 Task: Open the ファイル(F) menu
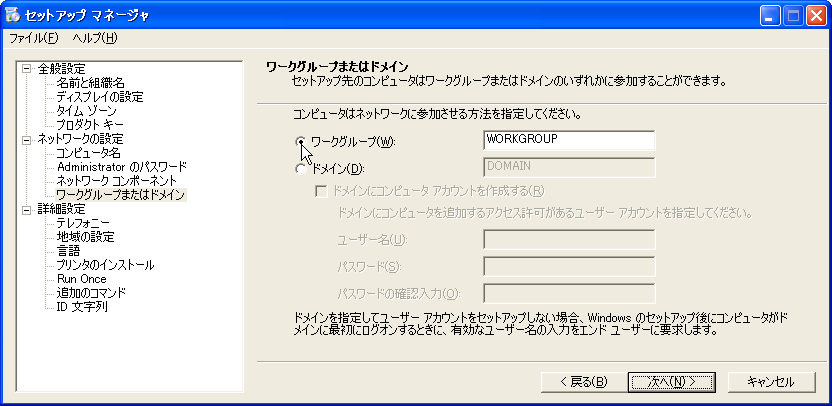tap(34, 38)
